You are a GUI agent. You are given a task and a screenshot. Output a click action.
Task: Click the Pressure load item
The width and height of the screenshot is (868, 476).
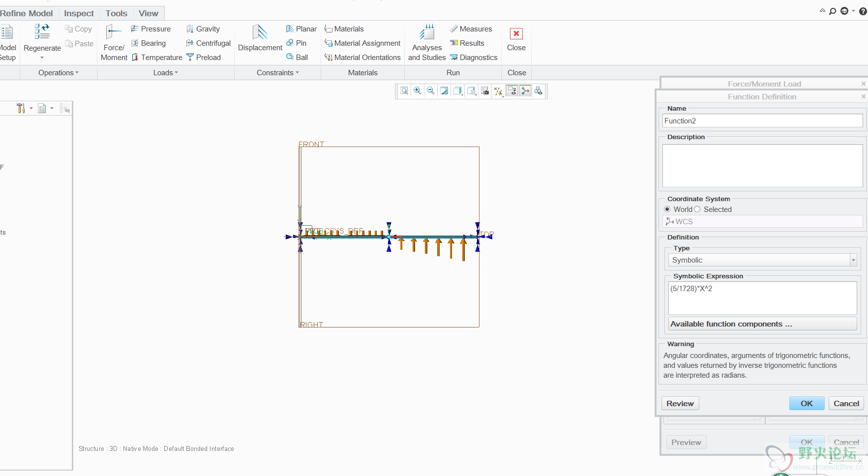tap(151, 29)
